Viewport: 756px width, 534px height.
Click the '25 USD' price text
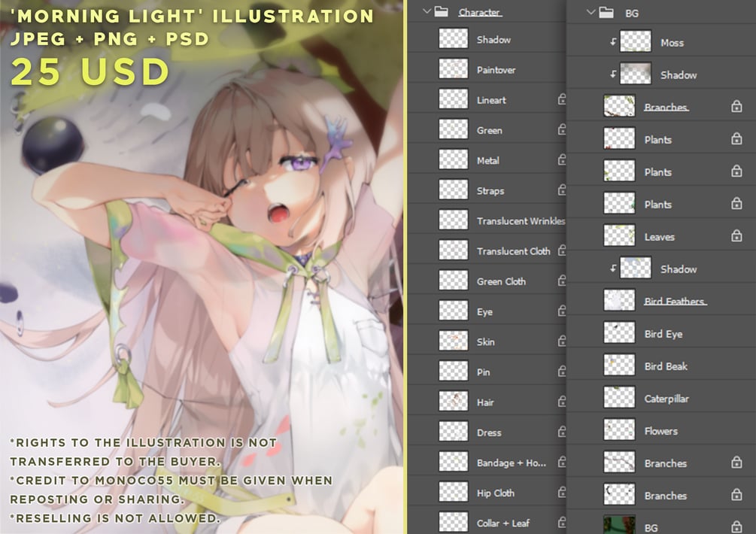[x=90, y=71]
